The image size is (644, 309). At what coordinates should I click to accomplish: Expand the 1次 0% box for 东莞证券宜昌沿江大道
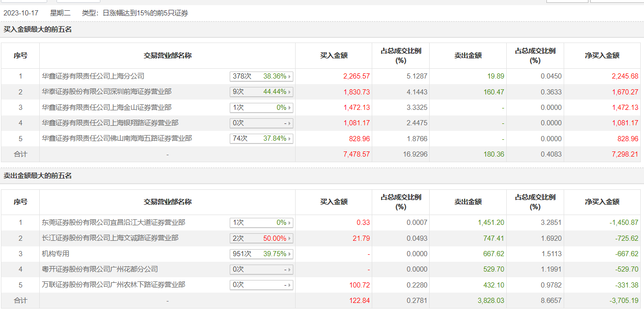(x=261, y=223)
